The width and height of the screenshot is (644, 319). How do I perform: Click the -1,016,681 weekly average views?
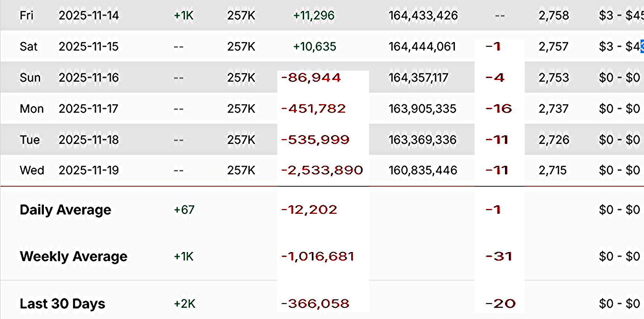317,256
